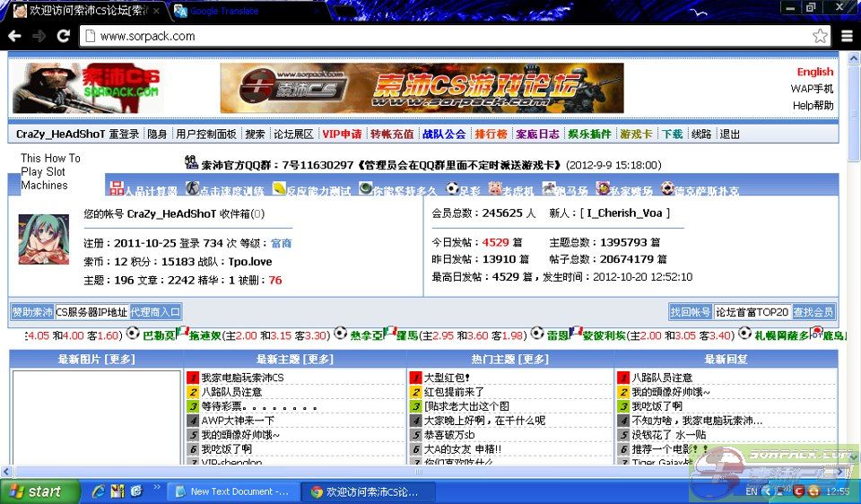This screenshot has height=504, width=861.
Task: Open 娱乐插件 in the nav bar
Action: pyautogui.click(x=589, y=134)
